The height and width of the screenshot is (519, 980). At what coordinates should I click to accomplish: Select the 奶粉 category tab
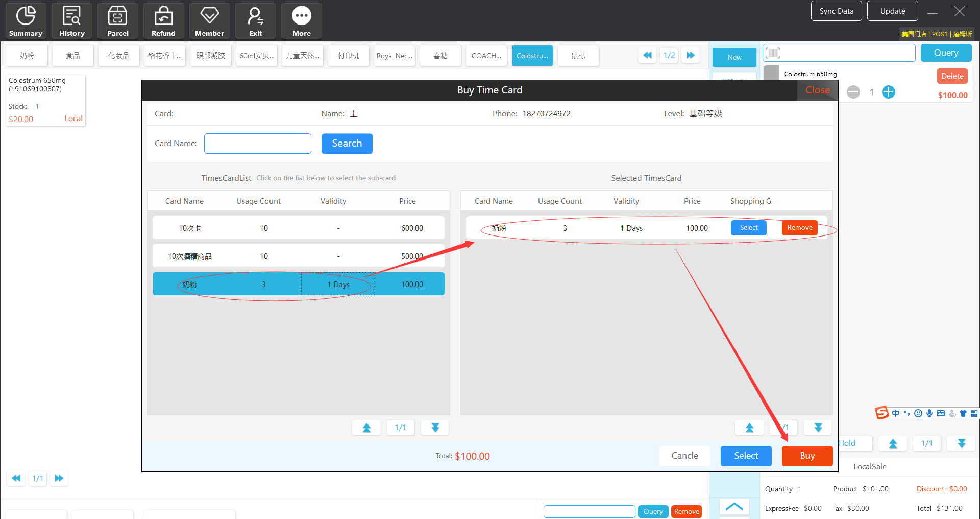(x=27, y=56)
